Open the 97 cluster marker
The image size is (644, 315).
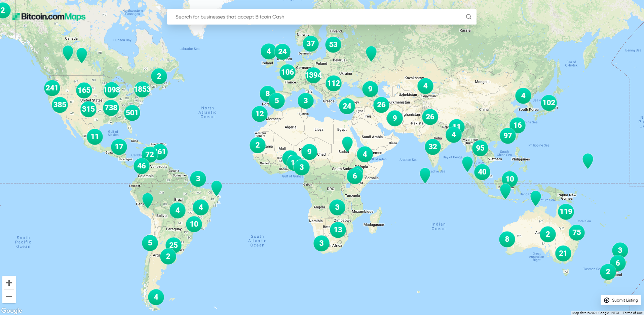(x=508, y=136)
